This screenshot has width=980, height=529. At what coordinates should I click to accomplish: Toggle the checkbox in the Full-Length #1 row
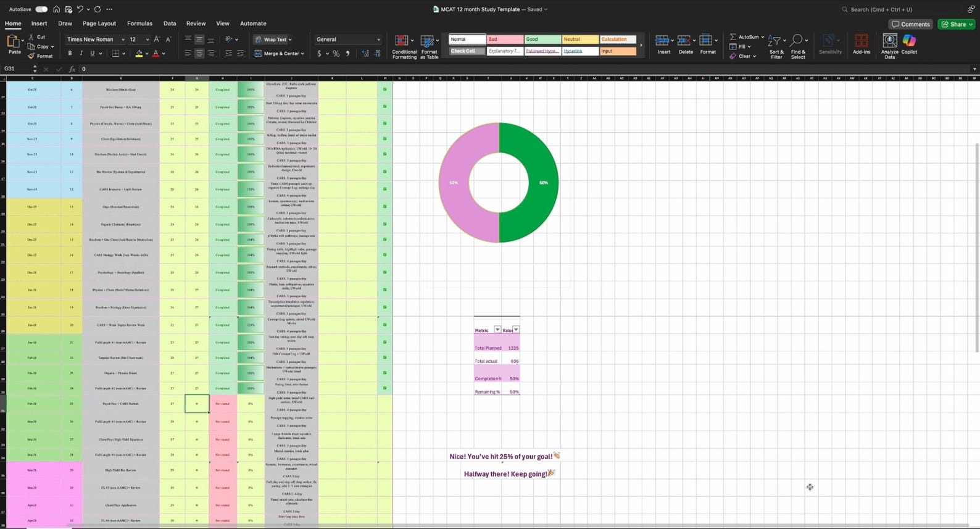coord(384,342)
